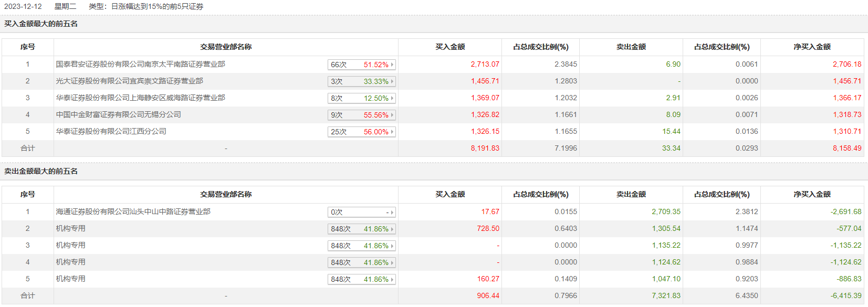This screenshot has width=868, height=307.
Task: Open 848次 stats box in sell row 2
Action: pos(361,229)
